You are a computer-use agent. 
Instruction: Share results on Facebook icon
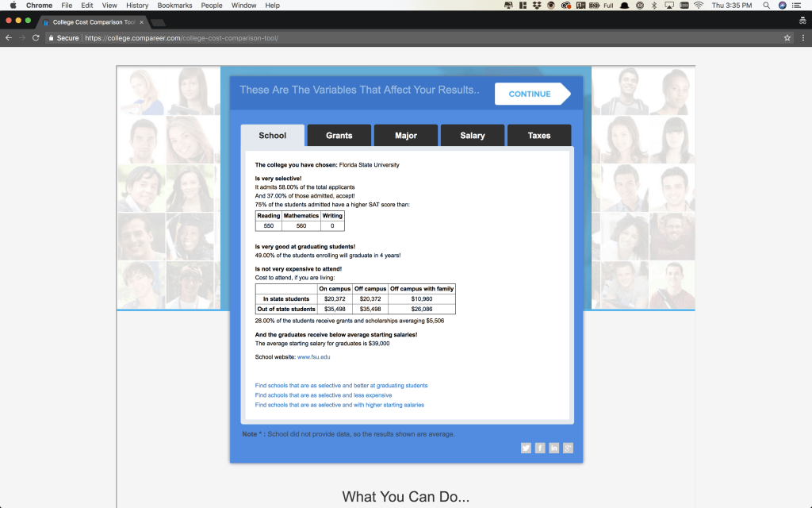pos(540,448)
